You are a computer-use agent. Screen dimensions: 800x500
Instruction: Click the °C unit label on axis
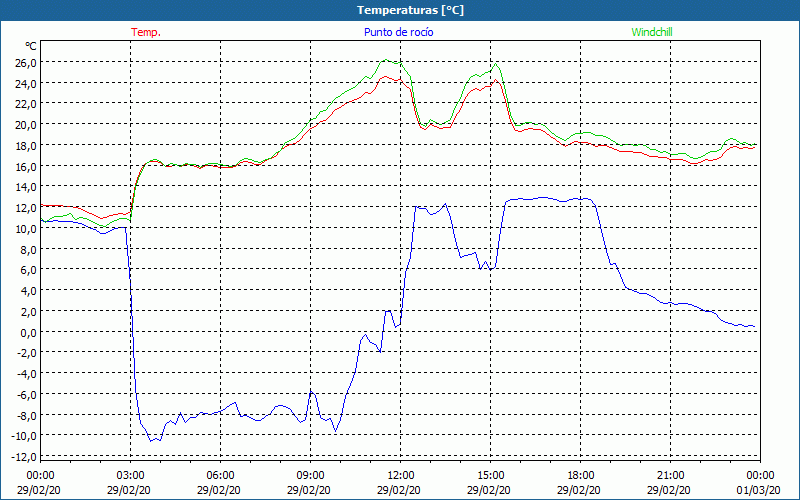(31, 46)
